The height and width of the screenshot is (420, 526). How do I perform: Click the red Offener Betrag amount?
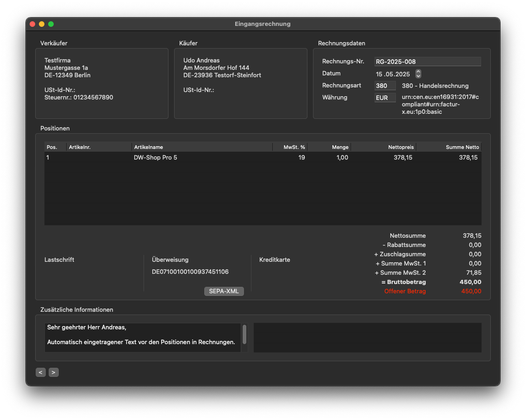point(471,291)
